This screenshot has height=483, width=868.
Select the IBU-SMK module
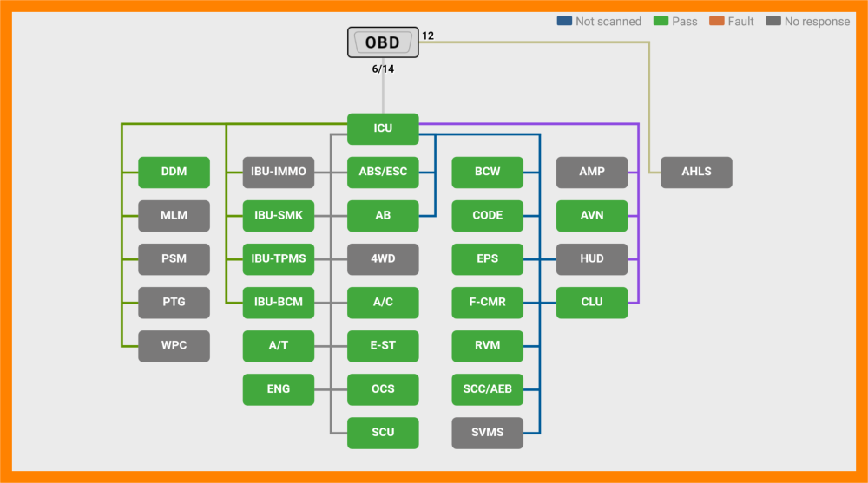(x=279, y=216)
